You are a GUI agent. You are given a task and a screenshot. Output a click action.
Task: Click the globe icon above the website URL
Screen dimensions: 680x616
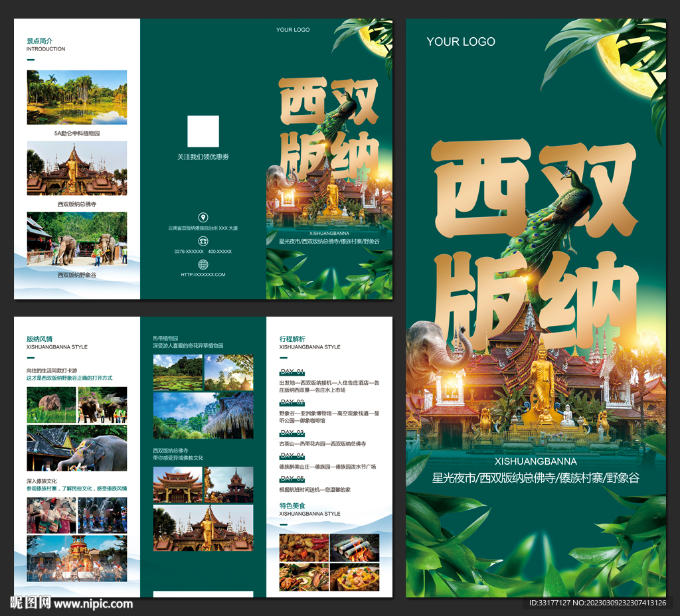[203, 265]
